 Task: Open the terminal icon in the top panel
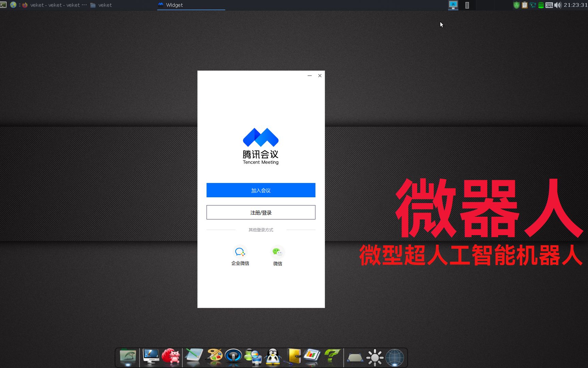coord(3,5)
